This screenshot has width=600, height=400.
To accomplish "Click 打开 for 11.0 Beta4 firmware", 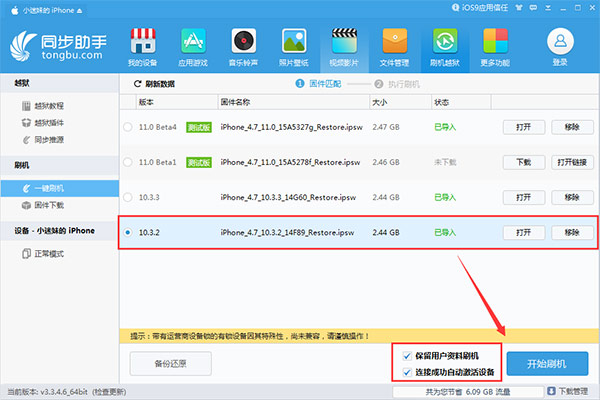I will point(523,127).
